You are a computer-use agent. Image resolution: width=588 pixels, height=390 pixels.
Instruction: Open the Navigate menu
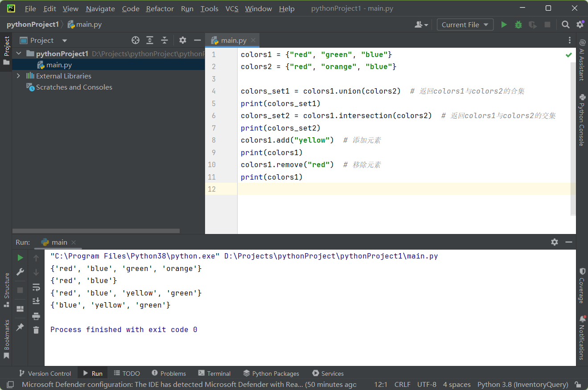pos(100,9)
